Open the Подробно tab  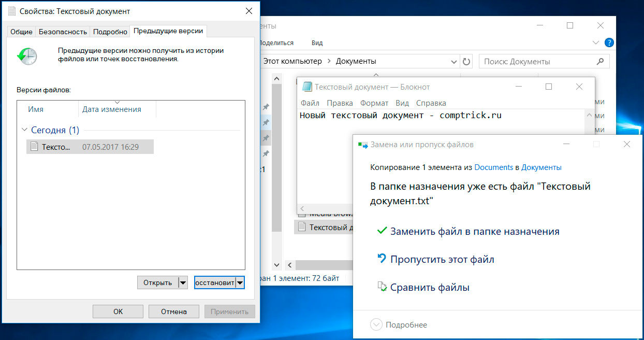pyautogui.click(x=110, y=32)
